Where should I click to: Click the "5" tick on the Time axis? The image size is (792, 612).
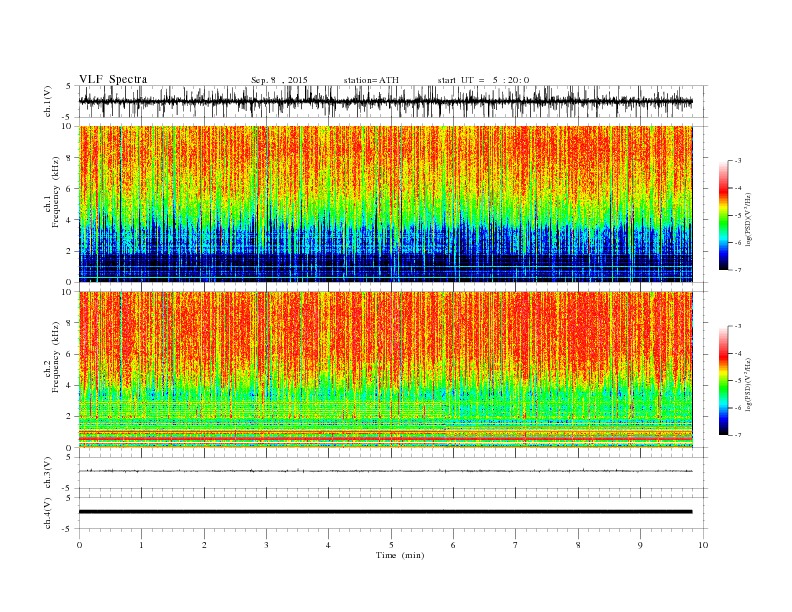391,545
